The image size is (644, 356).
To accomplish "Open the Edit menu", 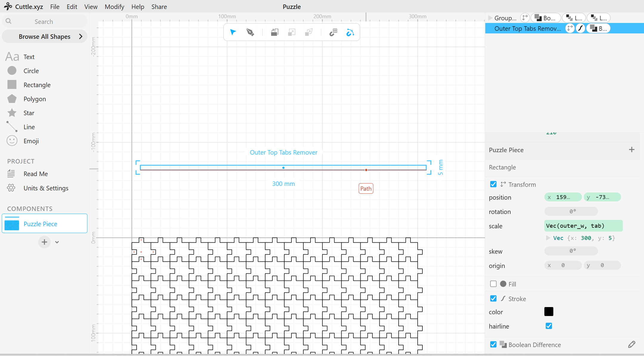I will click(72, 7).
